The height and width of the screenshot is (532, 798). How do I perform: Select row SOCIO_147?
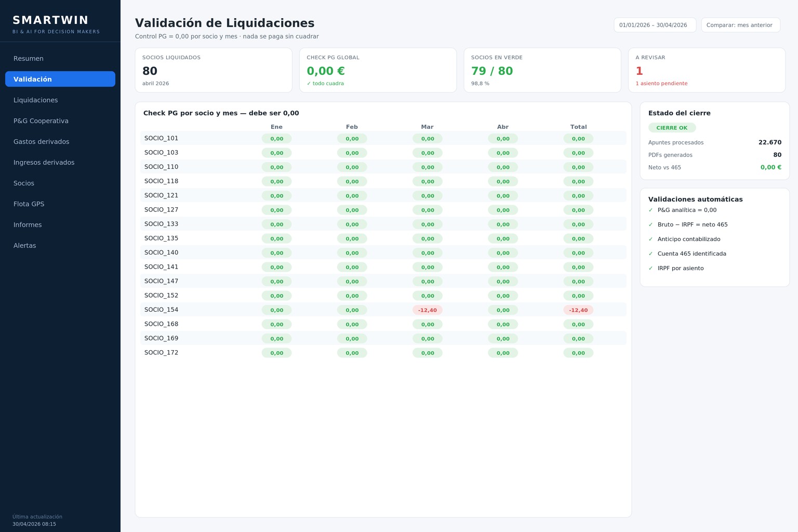(x=383, y=281)
